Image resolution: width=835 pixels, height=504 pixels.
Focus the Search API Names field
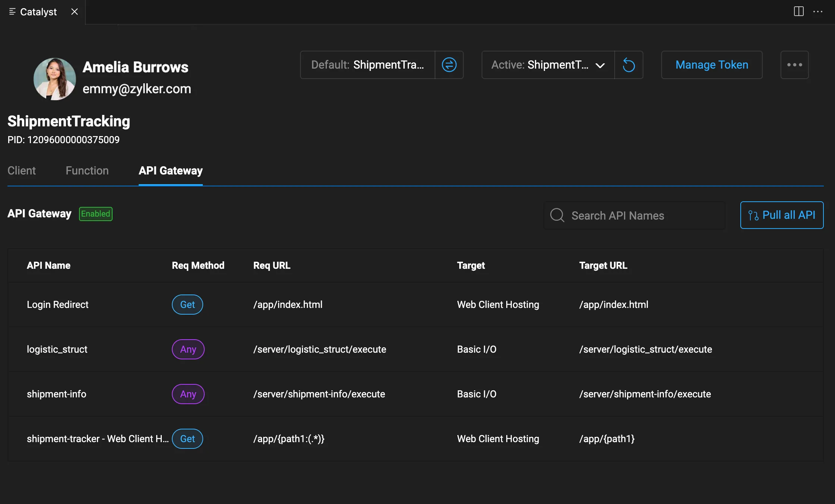click(x=634, y=215)
